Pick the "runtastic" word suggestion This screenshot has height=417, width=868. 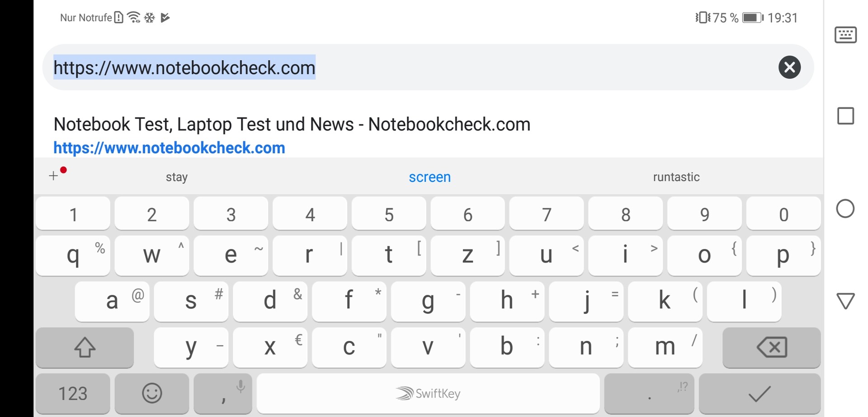(676, 177)
